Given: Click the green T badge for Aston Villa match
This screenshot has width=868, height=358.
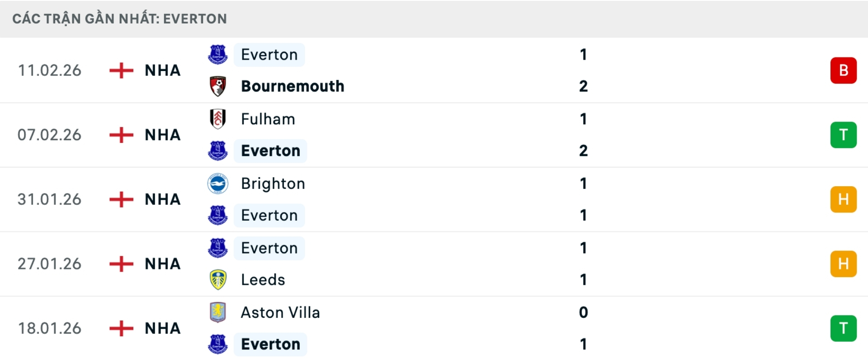Looking at the screenshot, I should click(844, 328).
